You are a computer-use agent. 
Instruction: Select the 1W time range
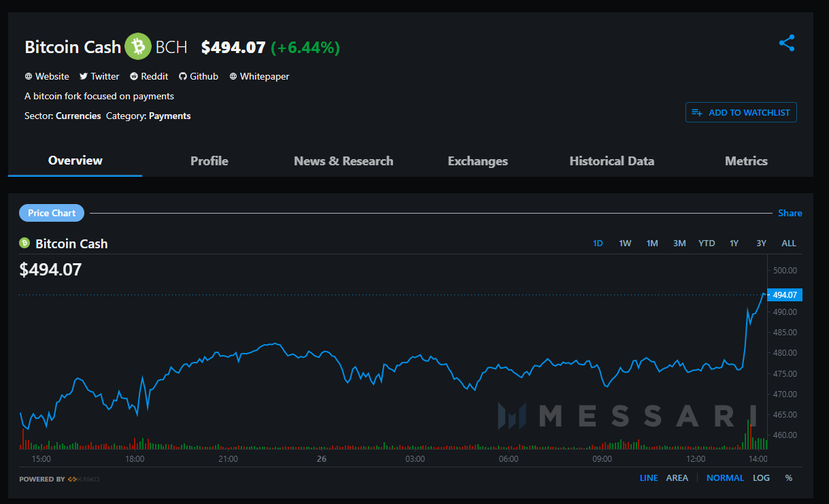[625, 243]
